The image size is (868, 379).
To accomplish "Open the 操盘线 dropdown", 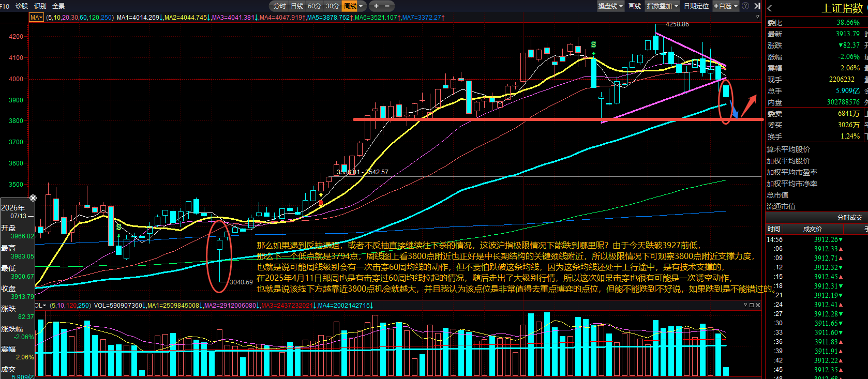I will coord(610,6).
